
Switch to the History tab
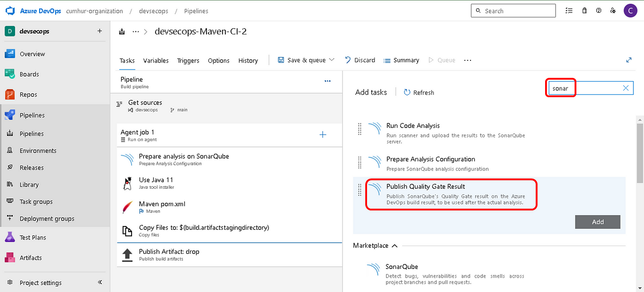click(248, 60)
